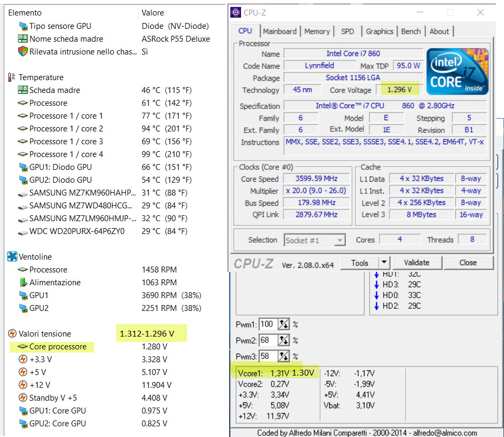This screenshot has width=504, height=437.
Task: Click the Pwm1 value field
Action: [269, 324]
